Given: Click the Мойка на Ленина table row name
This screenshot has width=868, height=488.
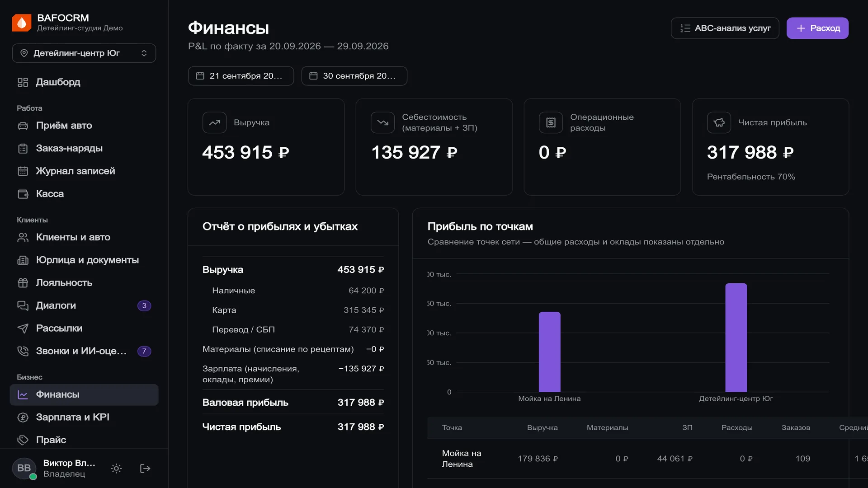Looking at the screenshot, I should click(x=462, y=459).
